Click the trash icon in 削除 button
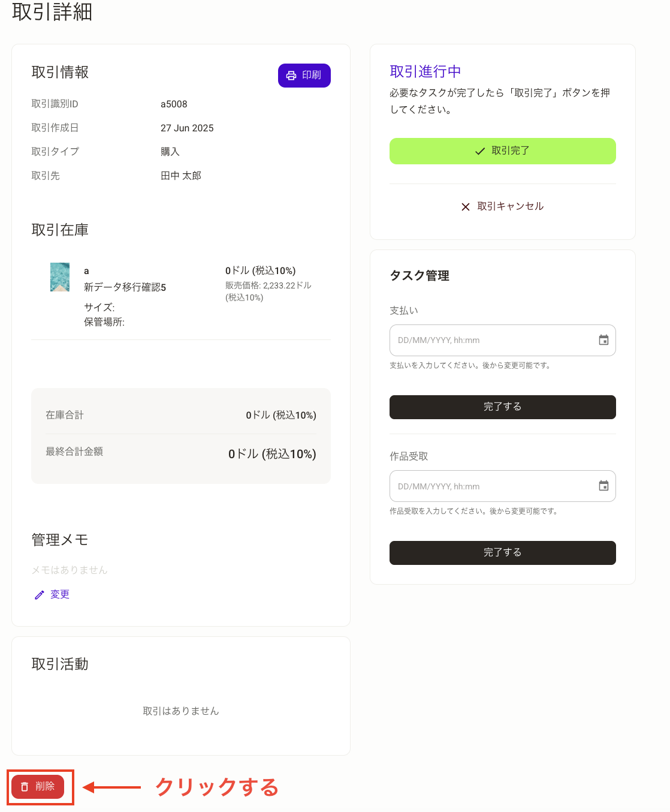This screenshot has width=670, height=812. [25, 787]
